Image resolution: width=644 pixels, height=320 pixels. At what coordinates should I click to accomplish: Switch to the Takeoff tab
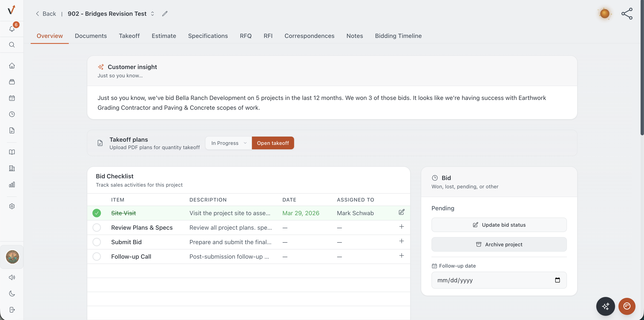point(129,36)
